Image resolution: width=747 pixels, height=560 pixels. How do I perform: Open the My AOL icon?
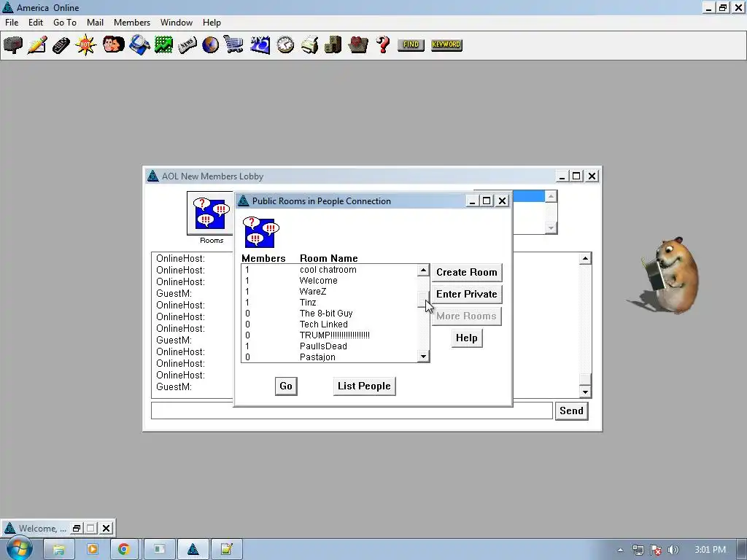[x=260, y=44]
